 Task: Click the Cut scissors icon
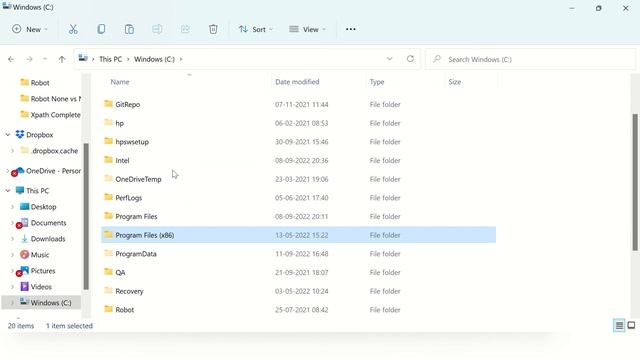73,29
